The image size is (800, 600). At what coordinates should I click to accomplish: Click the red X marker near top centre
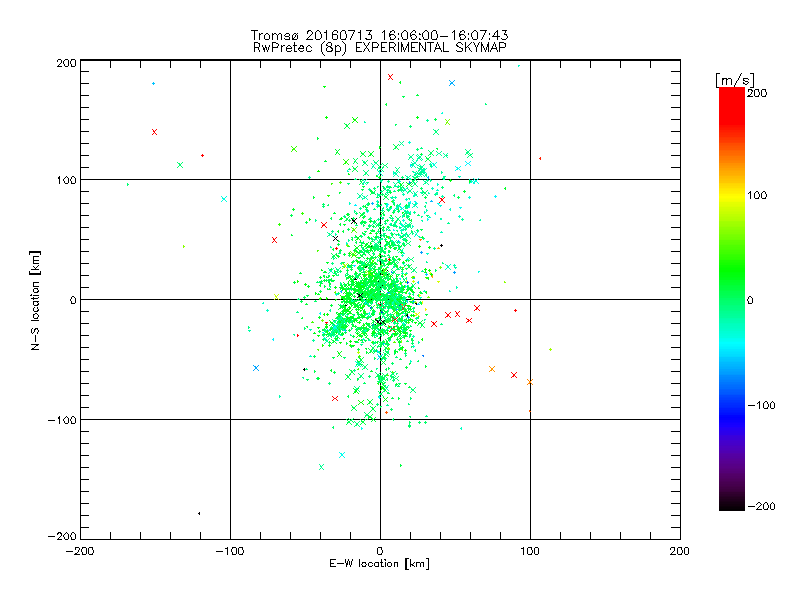(x=390, y=77)
